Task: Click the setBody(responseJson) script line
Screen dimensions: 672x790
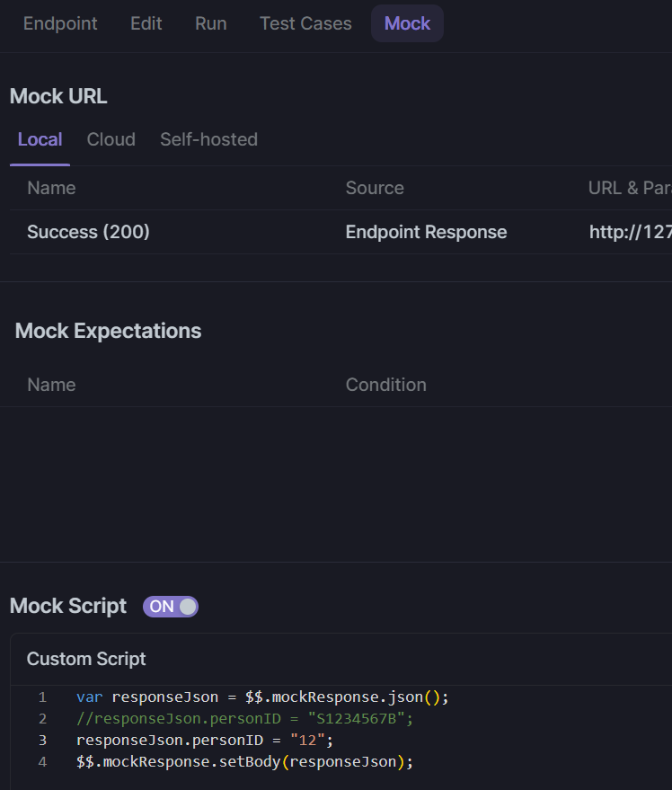Action: pos(244,761)
